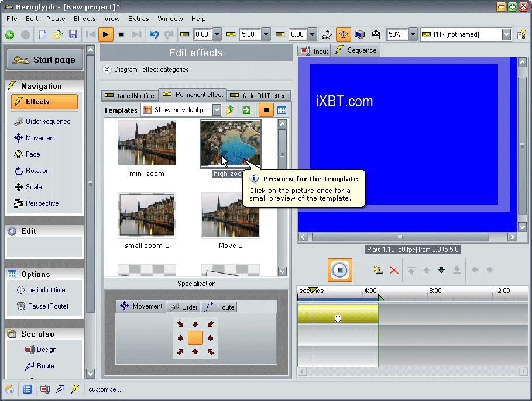Click the help notes icon at toolbar end
The height and width of the screenshot is (401, 532).
point(521,34)
